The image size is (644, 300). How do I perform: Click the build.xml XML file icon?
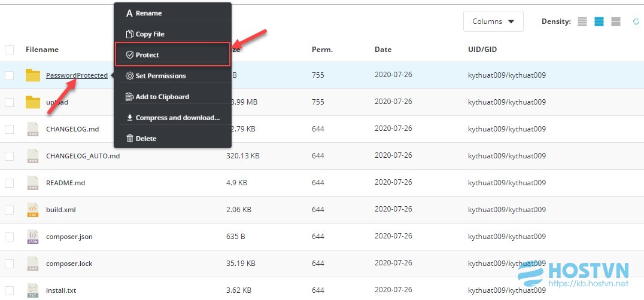click(x=33, y=210)
